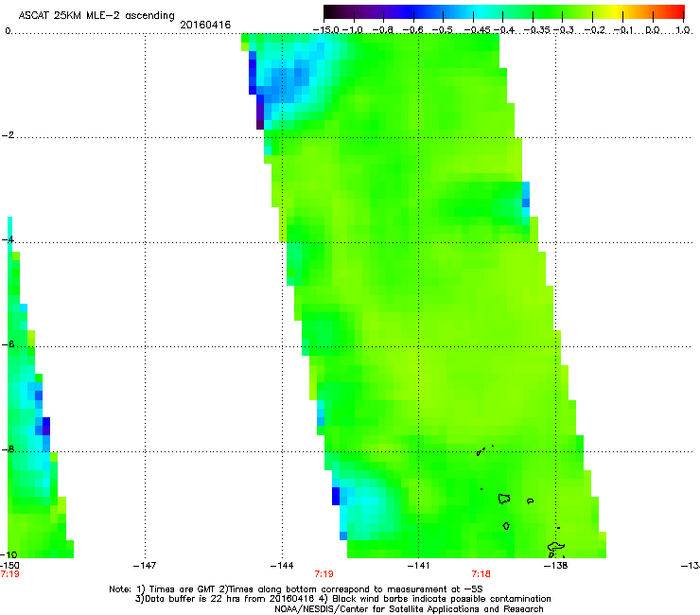Click the red 7:19 label below -150 longitude

click(9, 574)
